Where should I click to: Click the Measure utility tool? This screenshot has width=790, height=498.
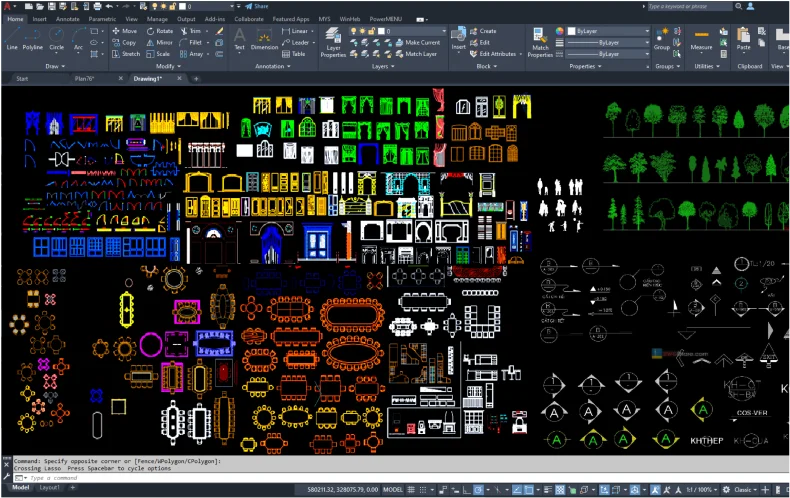coord(701,38)
